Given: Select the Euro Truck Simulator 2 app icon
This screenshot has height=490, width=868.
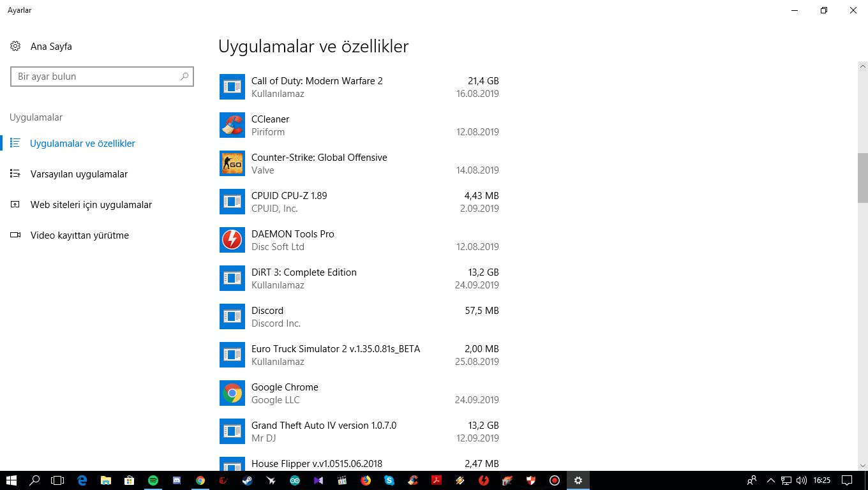Looking at the screenshot, I should pos(232,355).
